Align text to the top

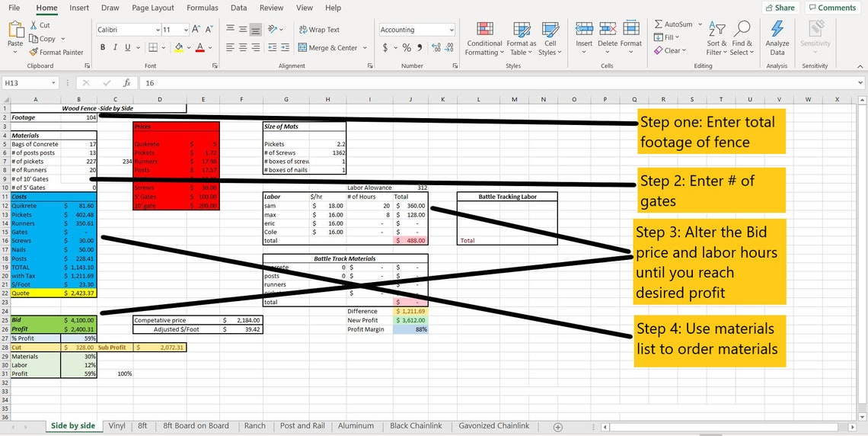[x=230, y=30]
